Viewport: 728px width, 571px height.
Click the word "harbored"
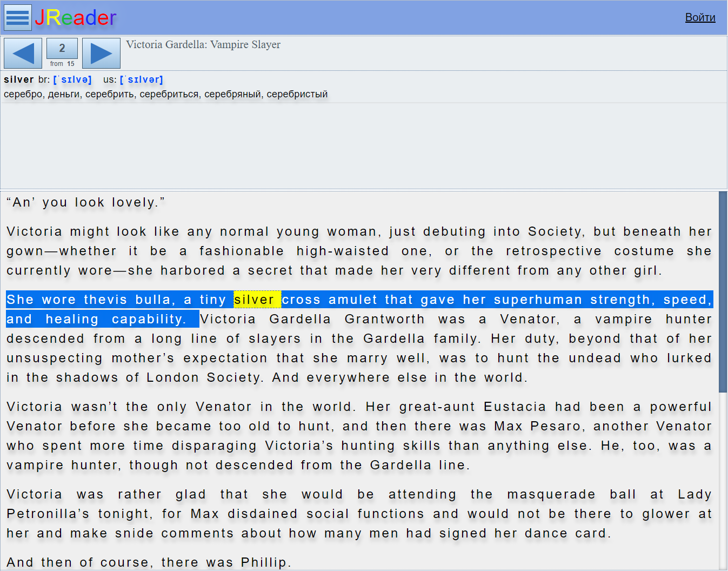[193, 270]
